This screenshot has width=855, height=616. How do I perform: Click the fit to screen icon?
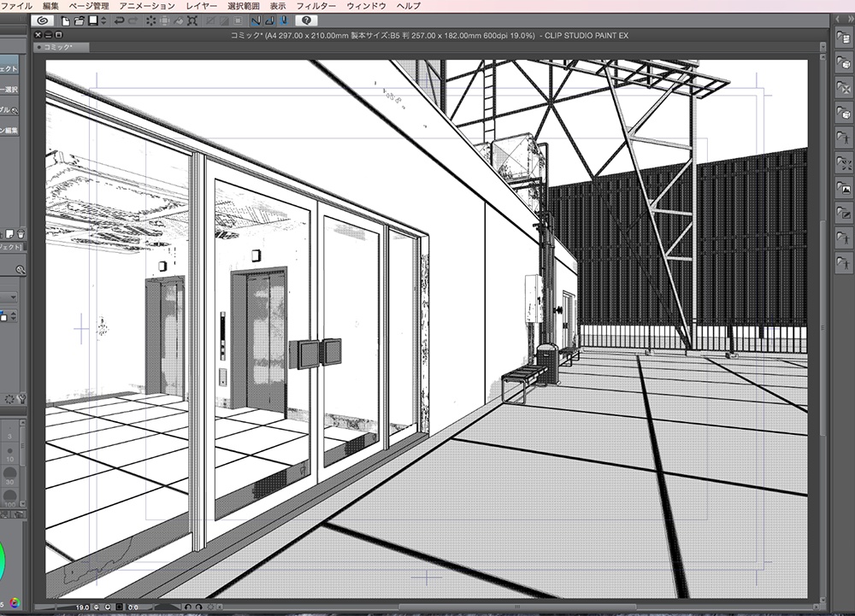pyautogui.click(x=120, y=607)
